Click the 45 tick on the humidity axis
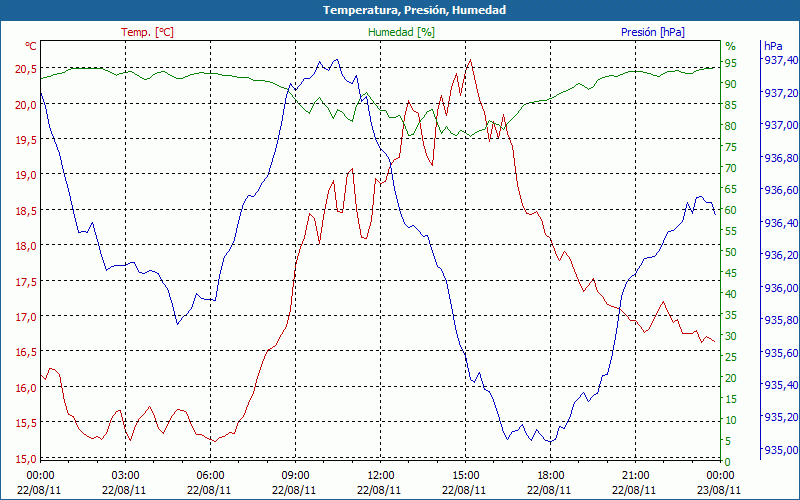 (x=731, y=273)
